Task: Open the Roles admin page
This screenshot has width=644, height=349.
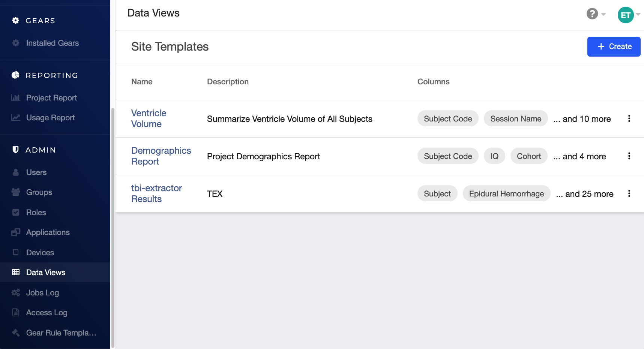Action: (36, 212)
